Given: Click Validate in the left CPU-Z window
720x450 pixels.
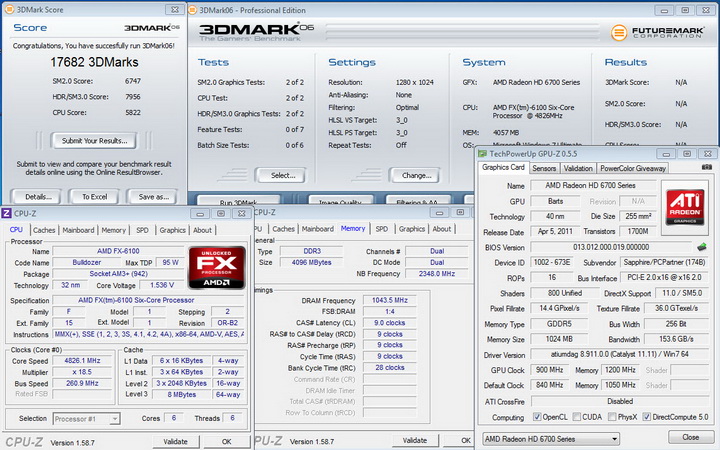Looking at the screenshot, I should tap(175, 441).
